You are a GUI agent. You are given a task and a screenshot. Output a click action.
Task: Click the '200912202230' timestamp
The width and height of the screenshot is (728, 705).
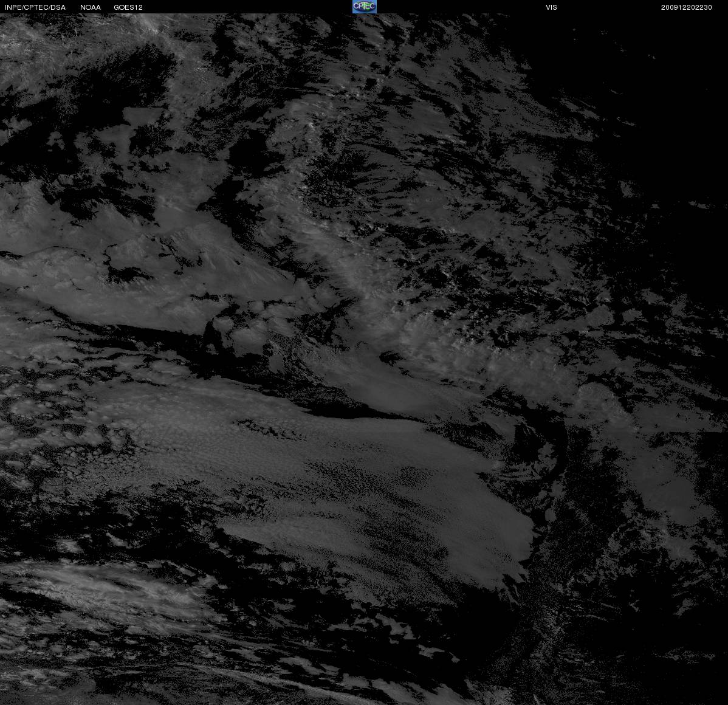[x=686, y=7]
